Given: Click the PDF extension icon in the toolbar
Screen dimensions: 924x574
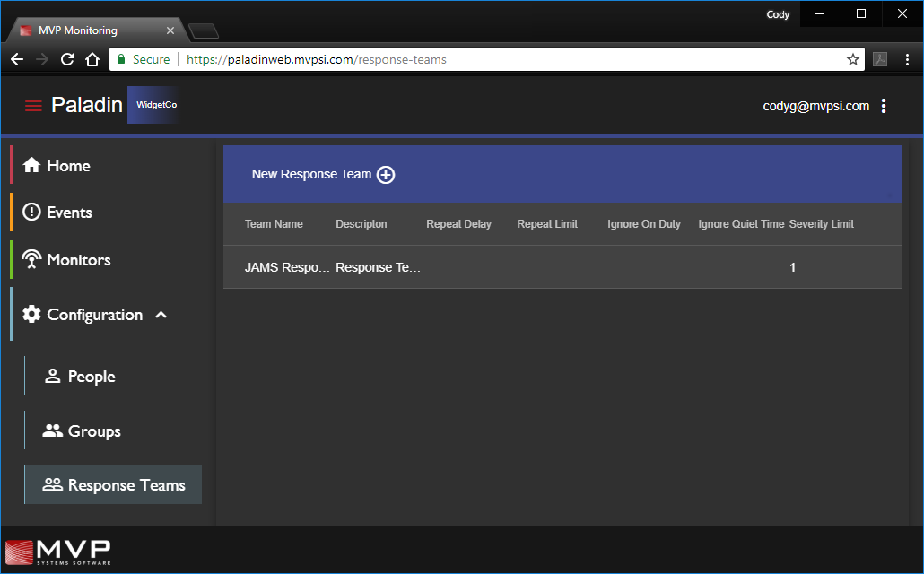Looking at the screenshot, I should click(881, 60).
